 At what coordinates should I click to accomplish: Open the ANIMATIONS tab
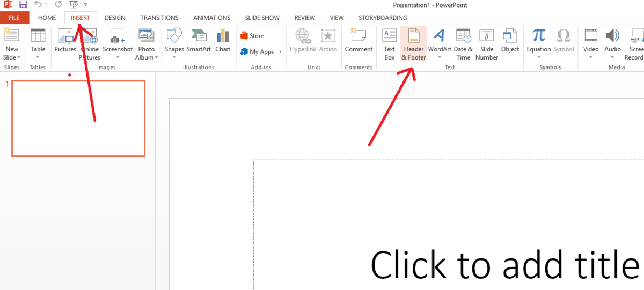click(x=211, y=18)
